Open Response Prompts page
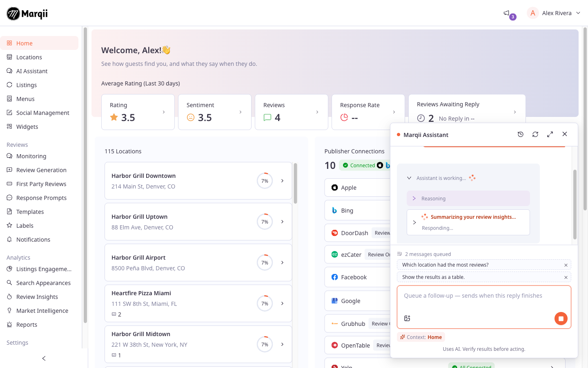The width and height of the screenshot is (588, 368). click(x=39, y=198)
